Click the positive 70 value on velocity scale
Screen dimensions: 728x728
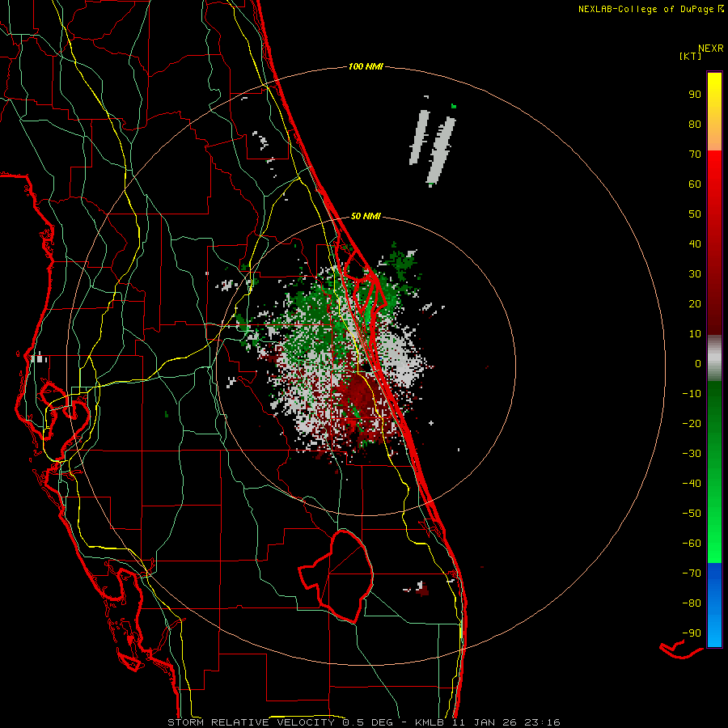(695, 154)
